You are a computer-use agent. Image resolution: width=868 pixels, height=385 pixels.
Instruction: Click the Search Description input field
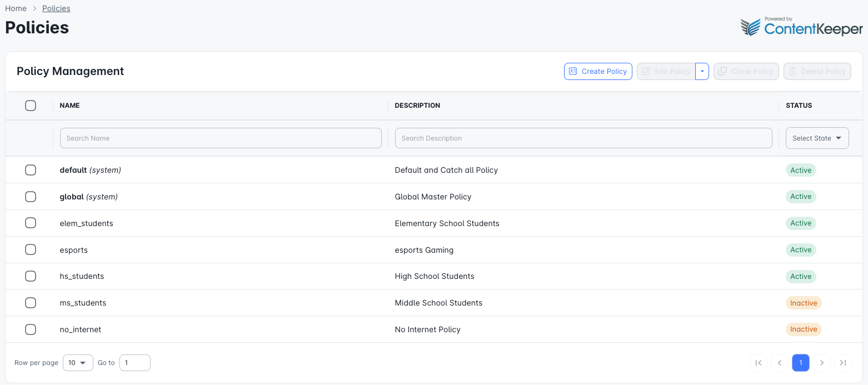coord(583,138)
